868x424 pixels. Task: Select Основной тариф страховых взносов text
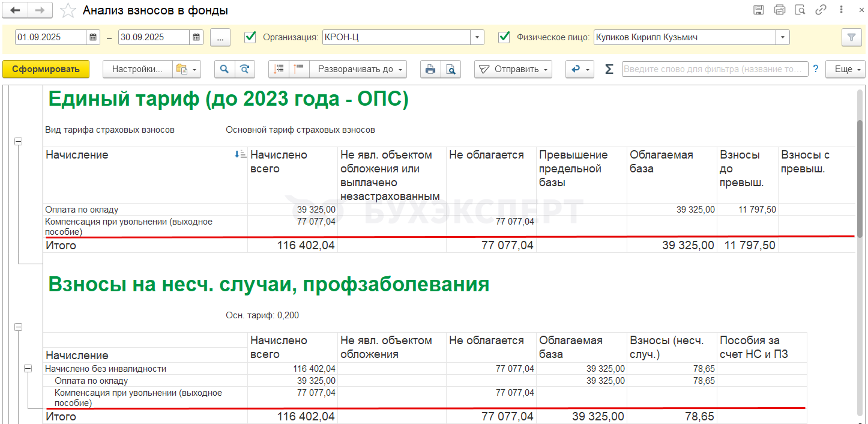[300, 130]
